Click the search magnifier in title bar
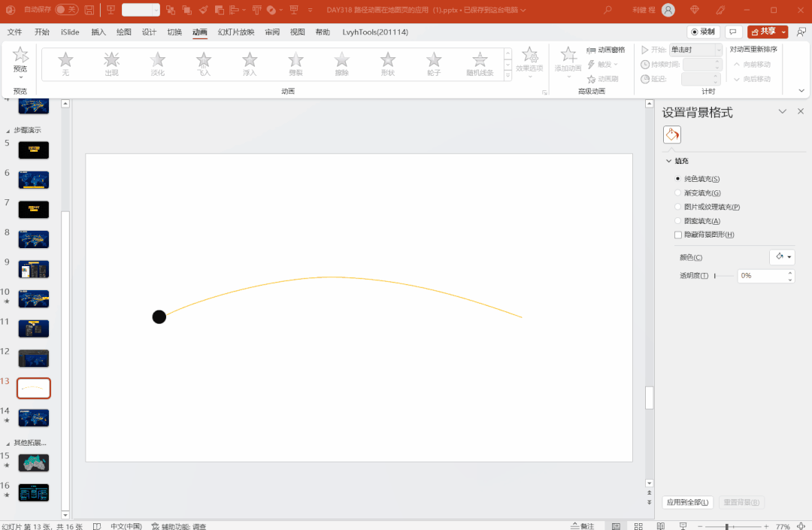812x530 pixels. [x=607, y=10]
